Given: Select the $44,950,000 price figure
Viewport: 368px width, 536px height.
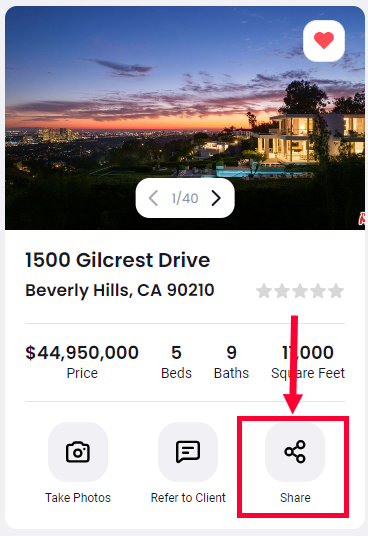Looking at the screenshot, I should (82, 352).
